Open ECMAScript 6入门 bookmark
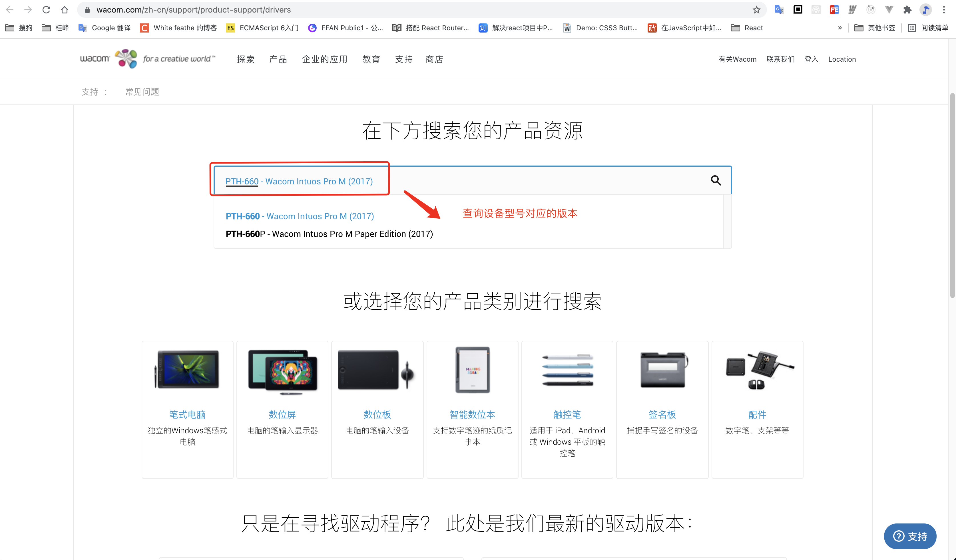This screenshot has width=956, height=560. tap(262, 28)
